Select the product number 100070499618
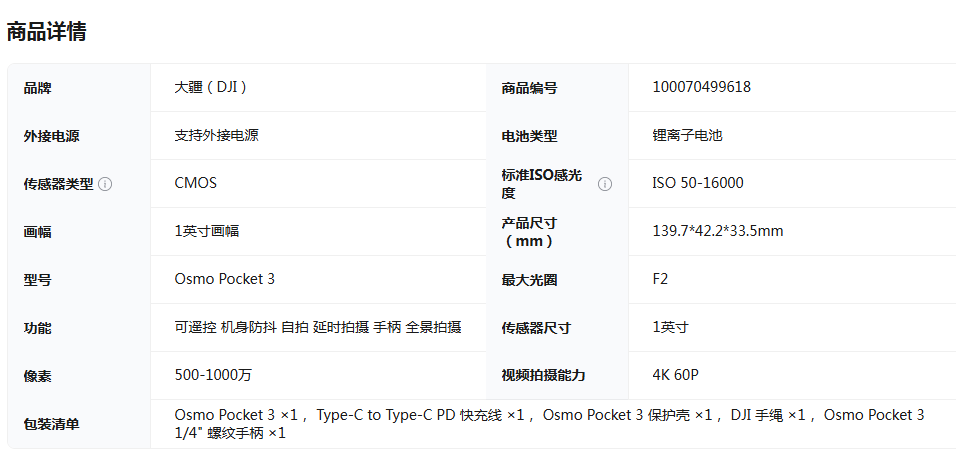The height and width of the screenshot is (455, 956). [x=701, y=87]
